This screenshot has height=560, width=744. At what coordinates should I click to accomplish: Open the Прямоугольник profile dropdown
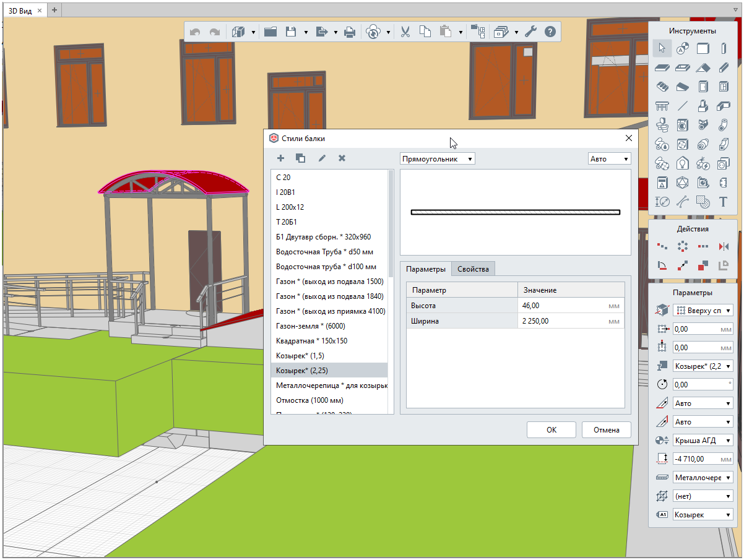coord(438,159)
